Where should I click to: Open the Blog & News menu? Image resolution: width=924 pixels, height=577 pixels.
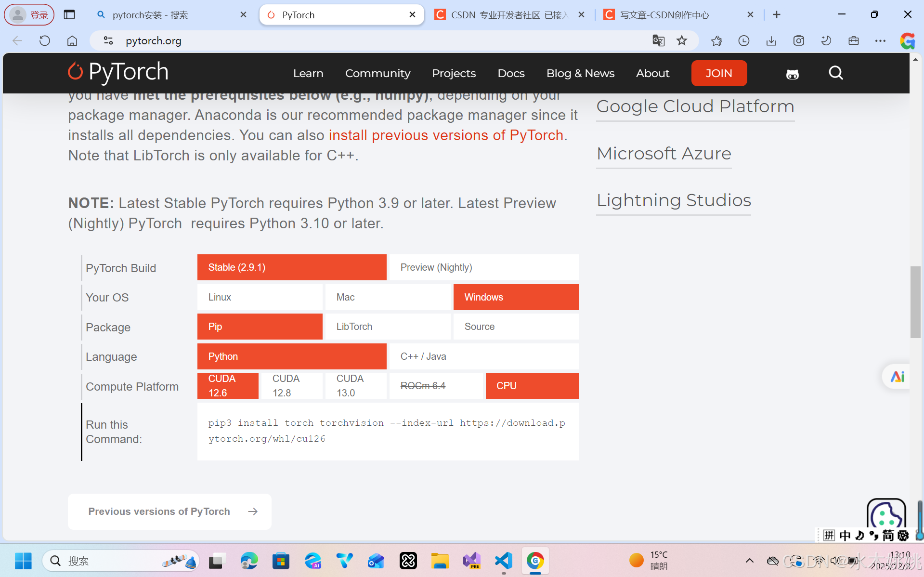pos(580,73)
